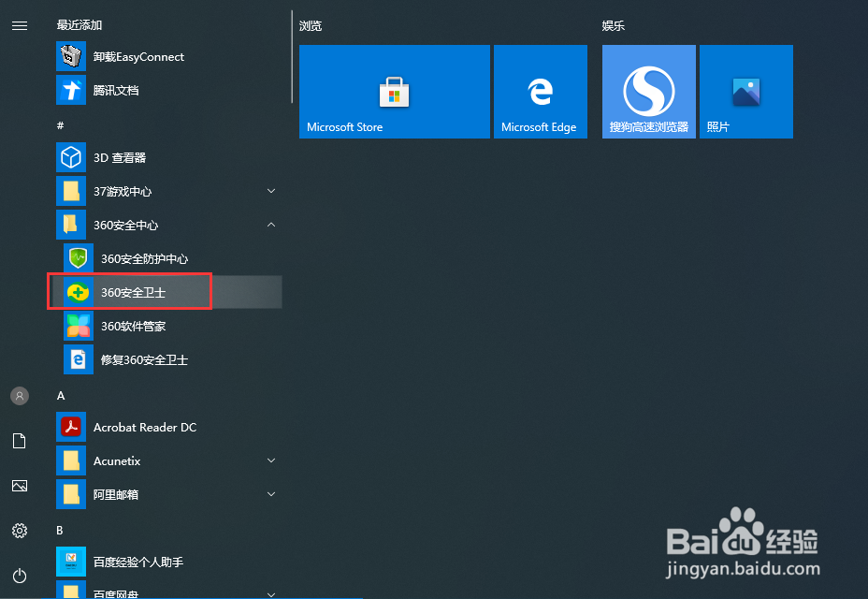
Task: Open Pictures icon in left sidebar
Action: pos(20,486)
